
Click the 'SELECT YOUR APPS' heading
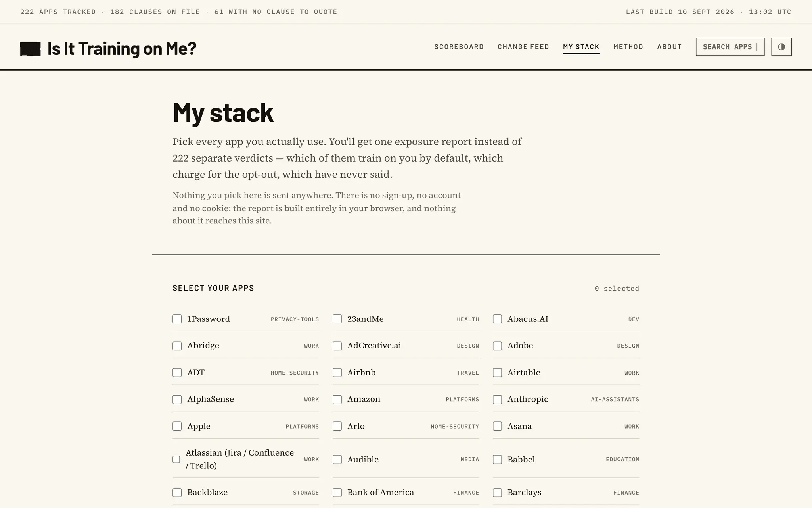point(213,288)
